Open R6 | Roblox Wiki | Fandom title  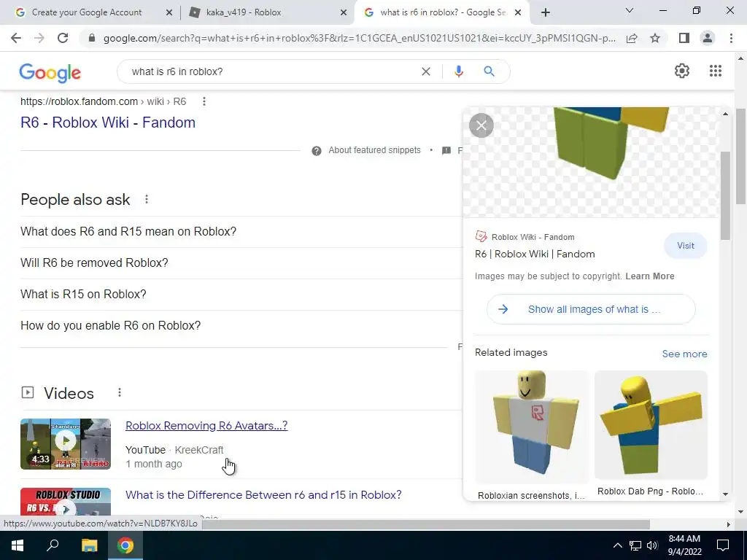tap(535, 254)
